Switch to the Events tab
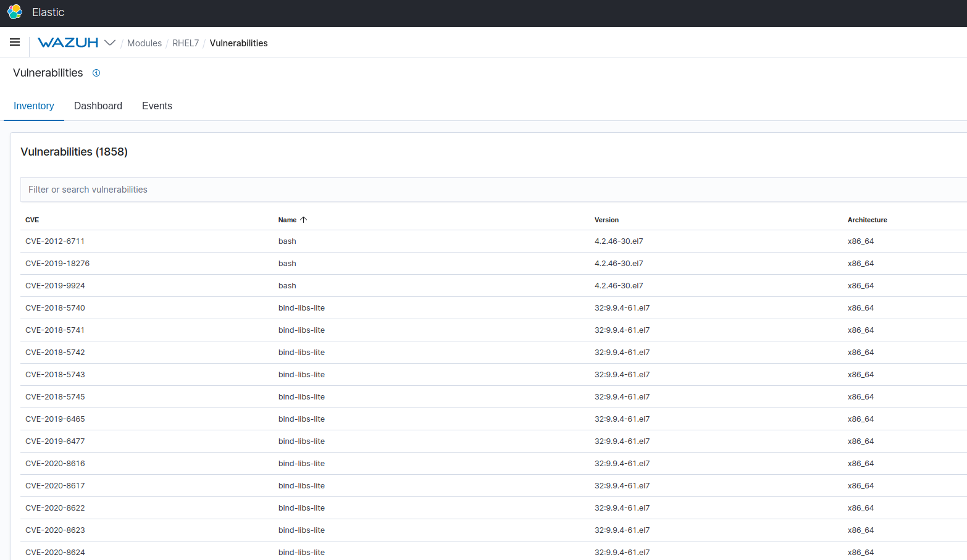 coord(157,106)
